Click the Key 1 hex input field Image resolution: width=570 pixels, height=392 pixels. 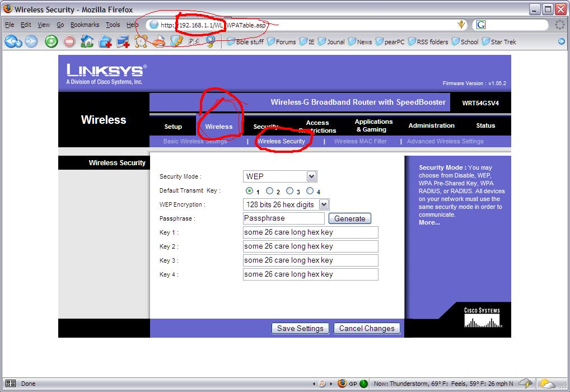coord(310,232)
